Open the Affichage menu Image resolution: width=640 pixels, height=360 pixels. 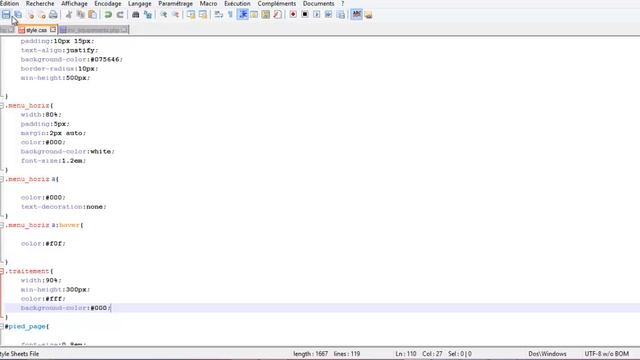point(74,3)
